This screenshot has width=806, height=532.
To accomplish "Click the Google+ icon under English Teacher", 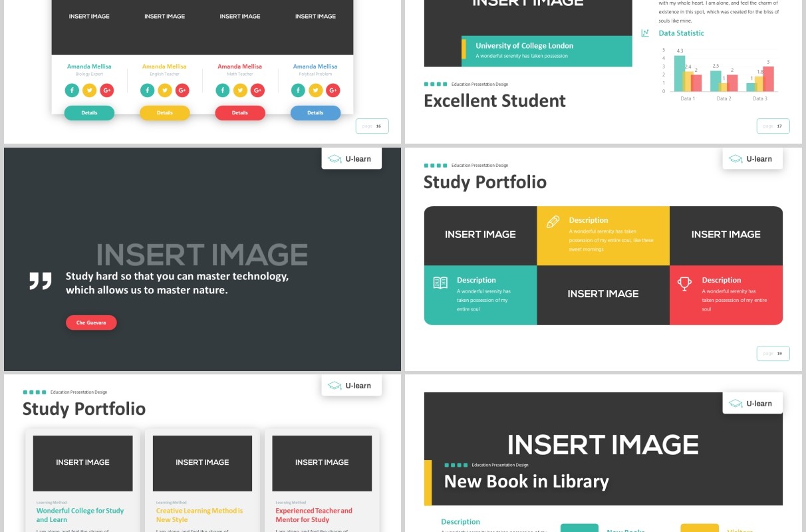I will [x=182, y=90].
